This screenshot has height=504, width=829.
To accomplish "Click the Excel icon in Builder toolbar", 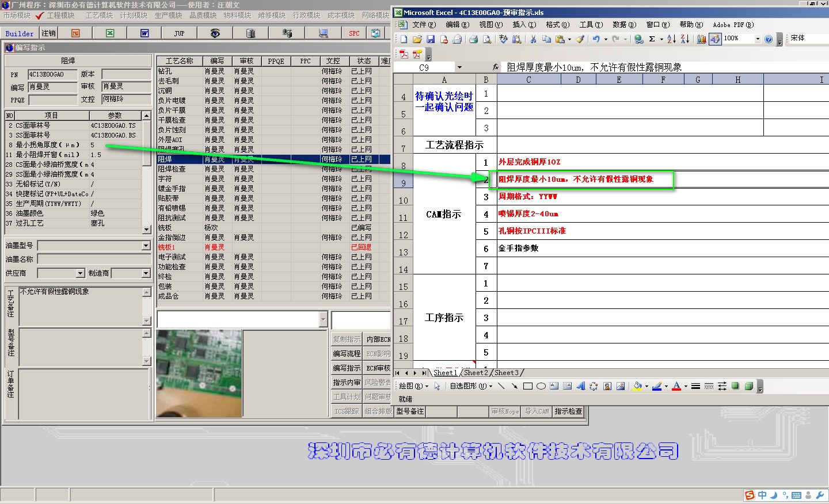I will pos(110,33).
